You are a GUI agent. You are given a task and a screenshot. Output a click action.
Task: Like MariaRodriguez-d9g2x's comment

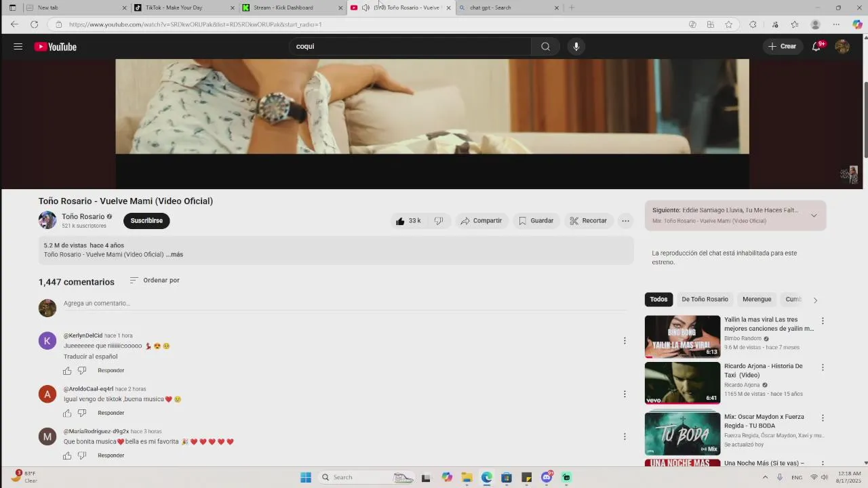(67, 455)
